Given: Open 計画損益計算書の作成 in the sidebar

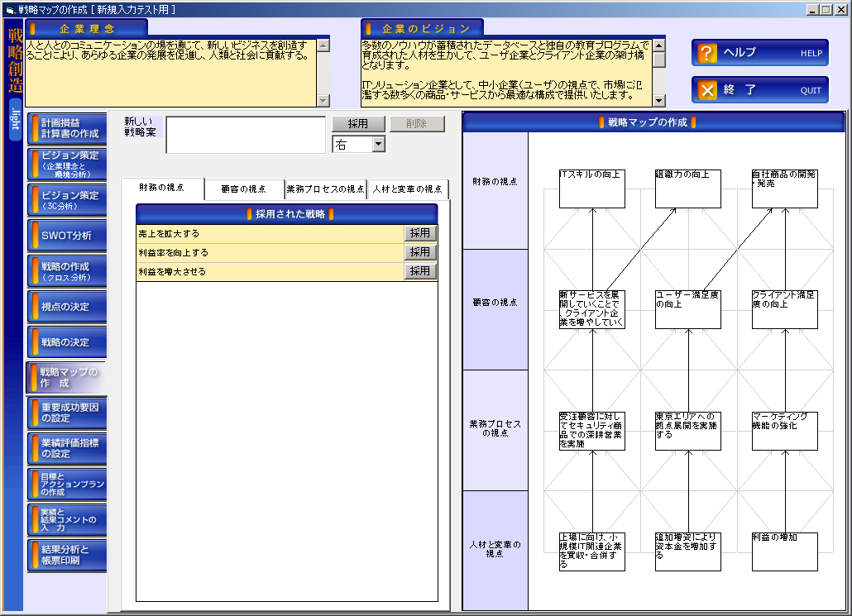Looking at the screenshot, I should tap(67, 129).
